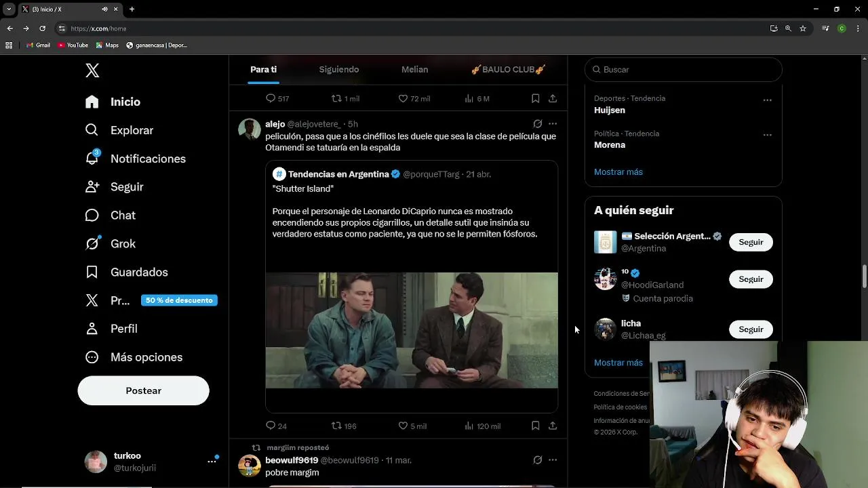Grok explain icon on alejo post

tap(537, 124)
